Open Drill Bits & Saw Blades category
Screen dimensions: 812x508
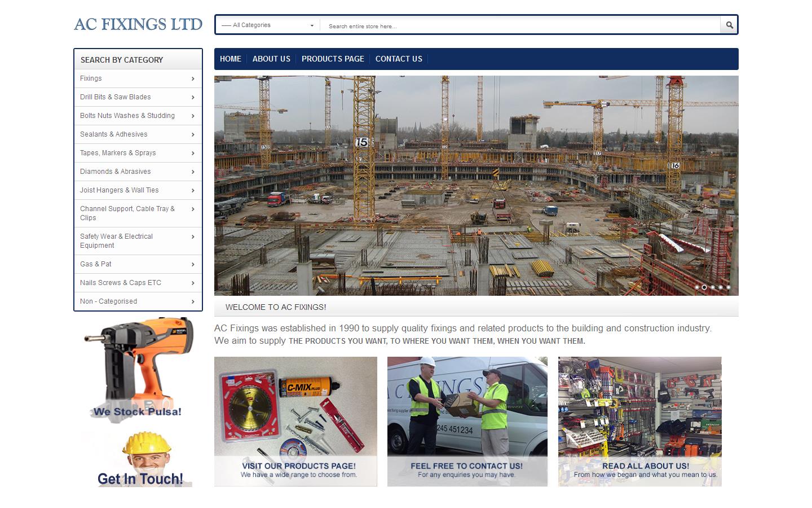[116, 97]
